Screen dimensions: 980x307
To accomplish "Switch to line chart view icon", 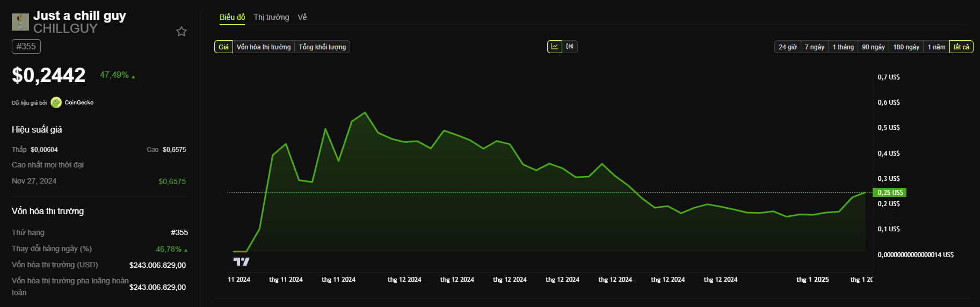I will point(555,47).
